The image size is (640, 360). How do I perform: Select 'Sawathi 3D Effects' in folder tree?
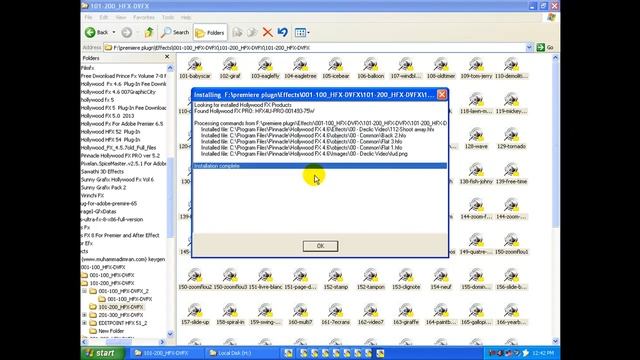coord(102,171)
